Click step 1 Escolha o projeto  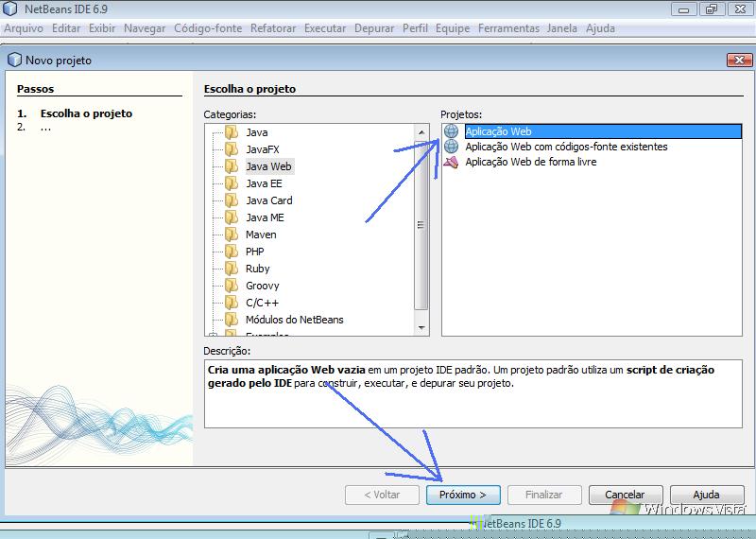coord(86,113)
